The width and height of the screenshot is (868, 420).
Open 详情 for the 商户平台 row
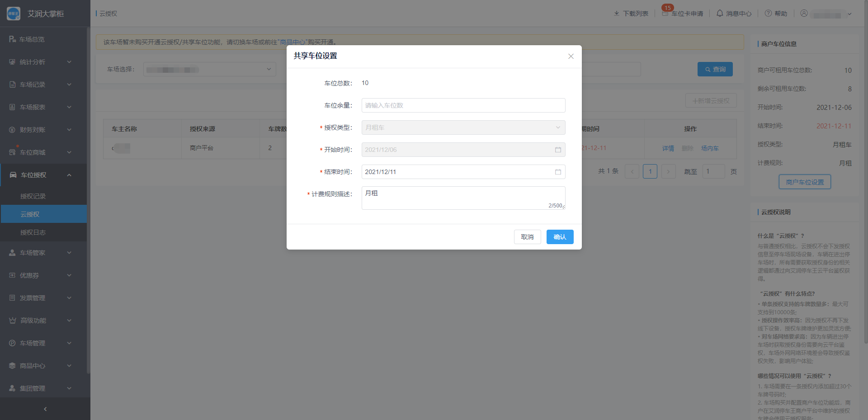pyautogui.click(x=668, y=148)
